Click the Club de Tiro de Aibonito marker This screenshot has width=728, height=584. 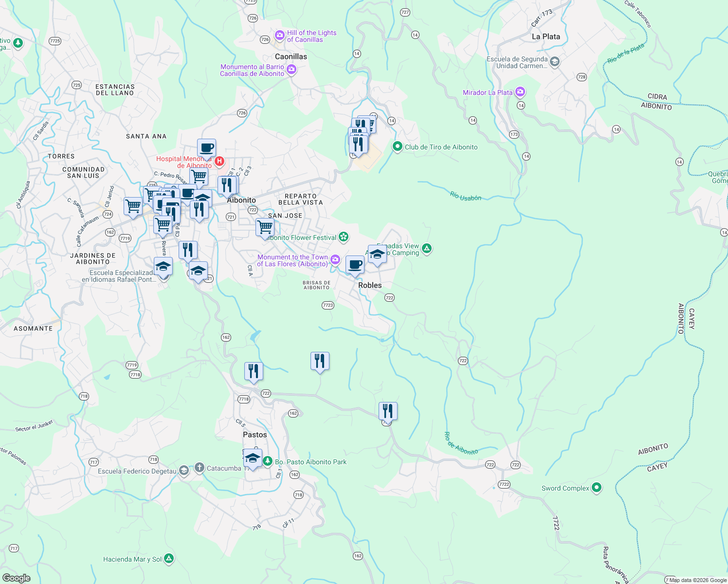[398, 146]
